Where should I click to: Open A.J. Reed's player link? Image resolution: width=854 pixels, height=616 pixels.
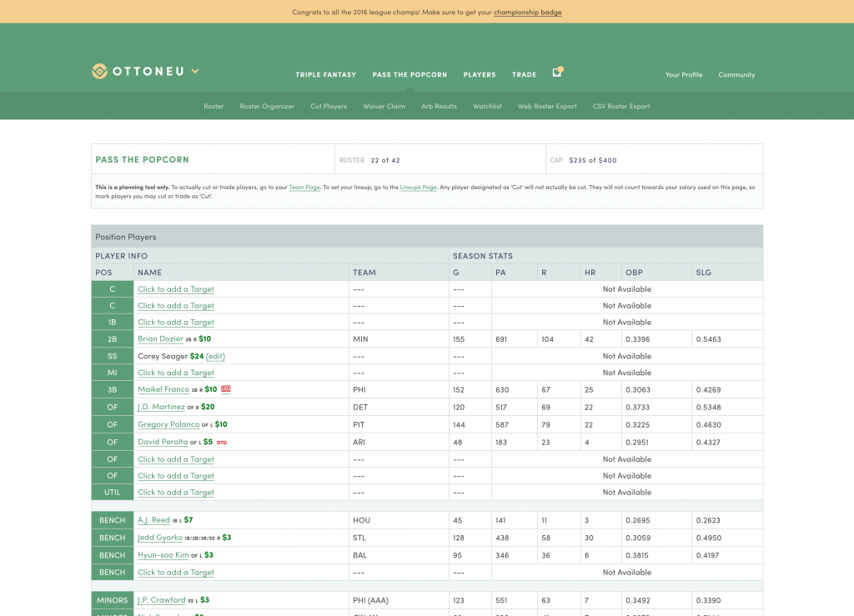click(x=153, y=519)
